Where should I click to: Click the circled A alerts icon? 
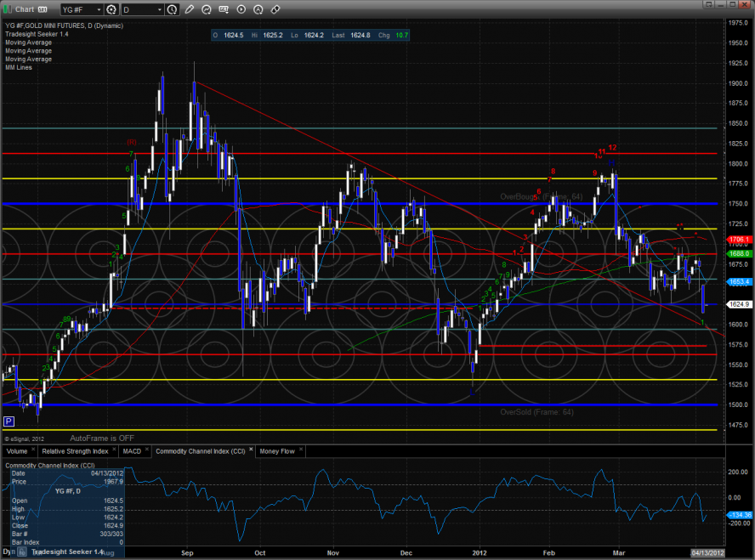(258, 10)
